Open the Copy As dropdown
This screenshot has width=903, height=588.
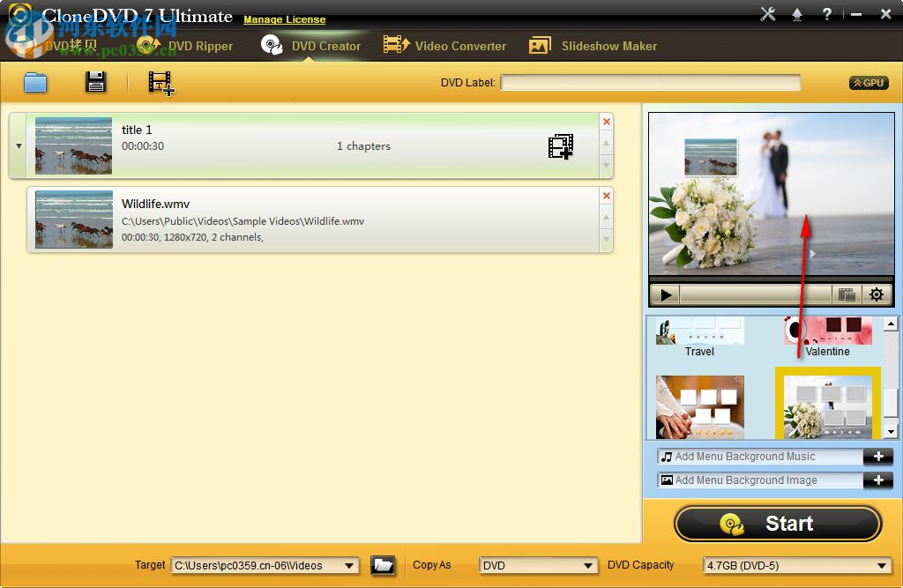click(538, 566)
